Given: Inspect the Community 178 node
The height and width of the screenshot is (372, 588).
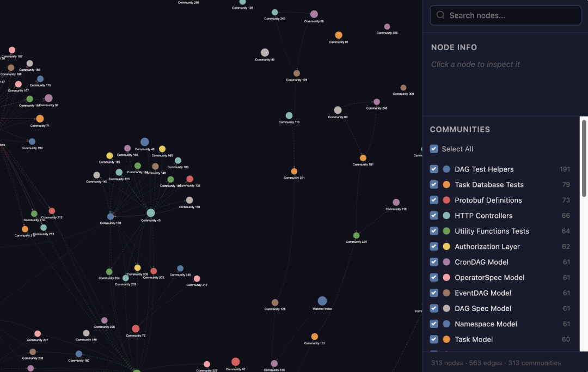Looking at the screenshot, I should point(297,73).
